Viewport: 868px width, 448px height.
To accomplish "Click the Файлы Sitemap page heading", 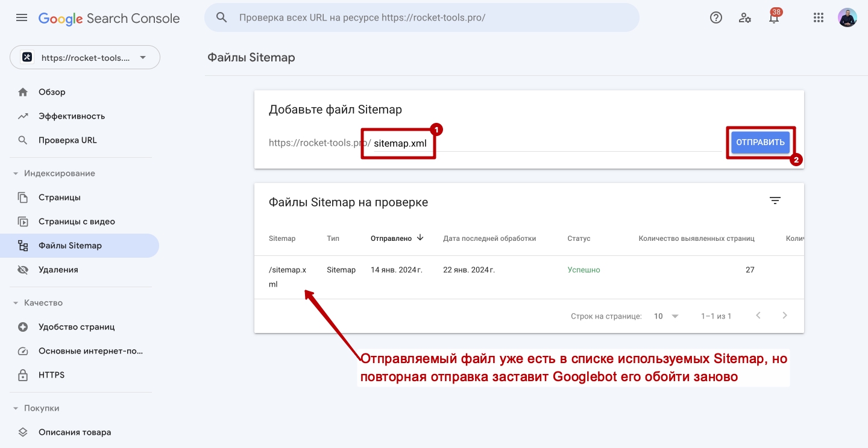I will click(x=251, y=58).
